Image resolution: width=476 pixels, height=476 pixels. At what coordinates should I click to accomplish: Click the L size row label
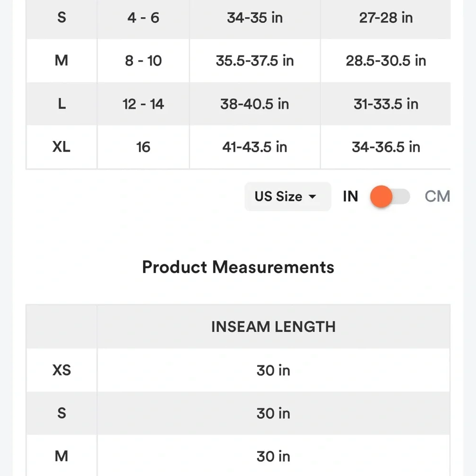point(61,104)
